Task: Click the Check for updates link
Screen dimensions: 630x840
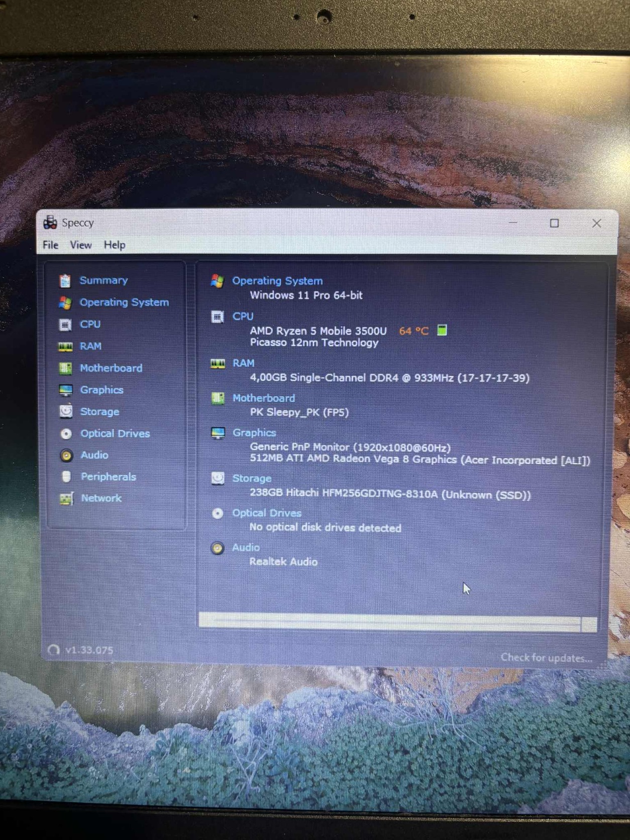Action: 547,658
